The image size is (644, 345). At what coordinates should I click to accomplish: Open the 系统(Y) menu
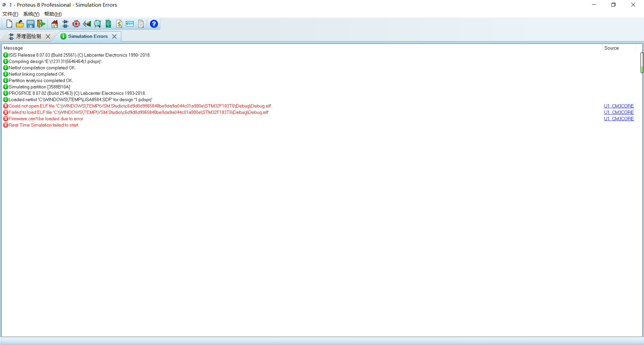(31, 14)
